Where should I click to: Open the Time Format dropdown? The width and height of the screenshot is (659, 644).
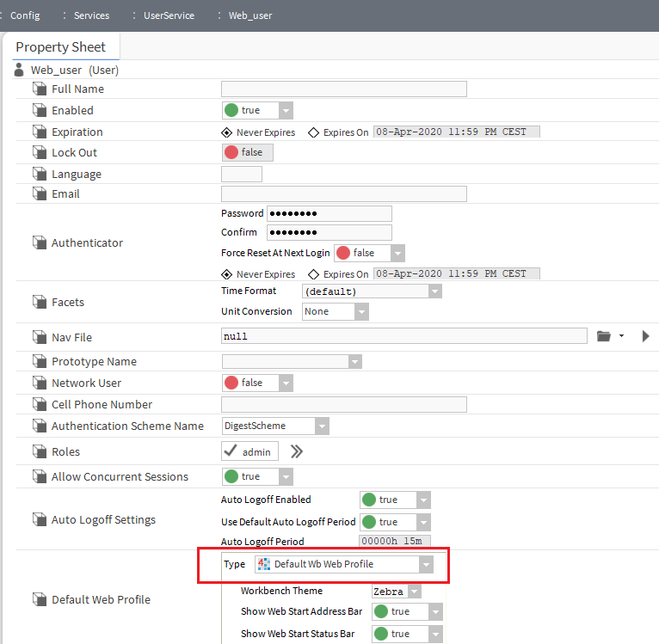(x=434, y=291)
